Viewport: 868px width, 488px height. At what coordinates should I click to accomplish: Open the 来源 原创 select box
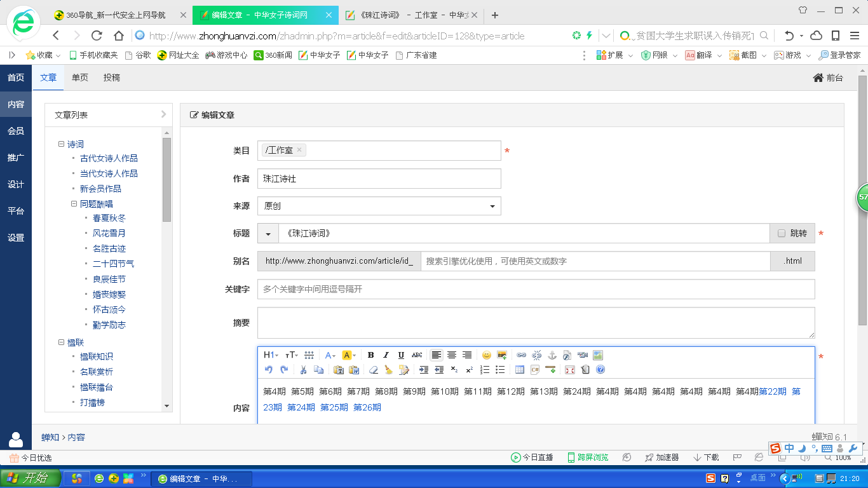[x=379, y=206]
